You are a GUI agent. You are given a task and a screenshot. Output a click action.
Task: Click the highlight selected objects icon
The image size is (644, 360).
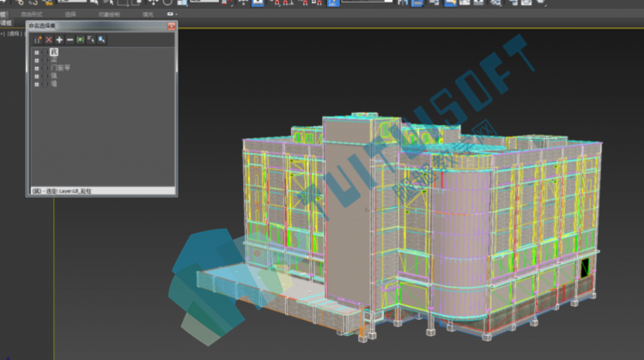pos(101,40)
